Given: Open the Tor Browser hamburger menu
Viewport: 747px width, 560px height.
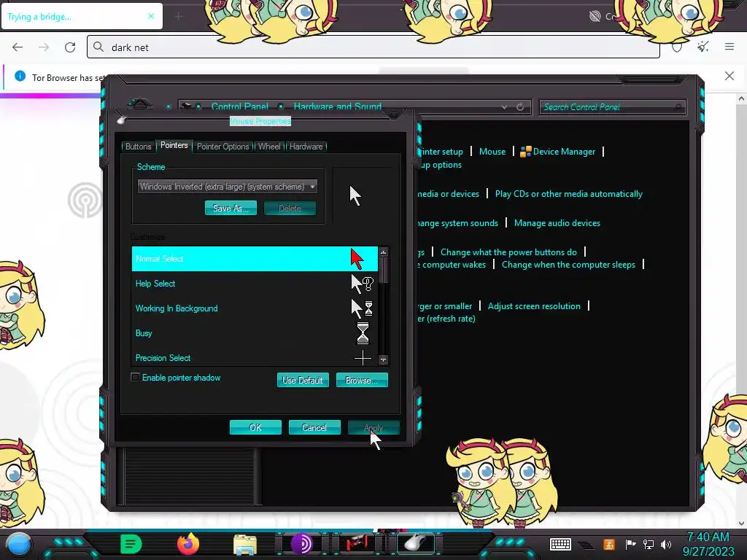Looking at the screenshot, I should 729,47.
